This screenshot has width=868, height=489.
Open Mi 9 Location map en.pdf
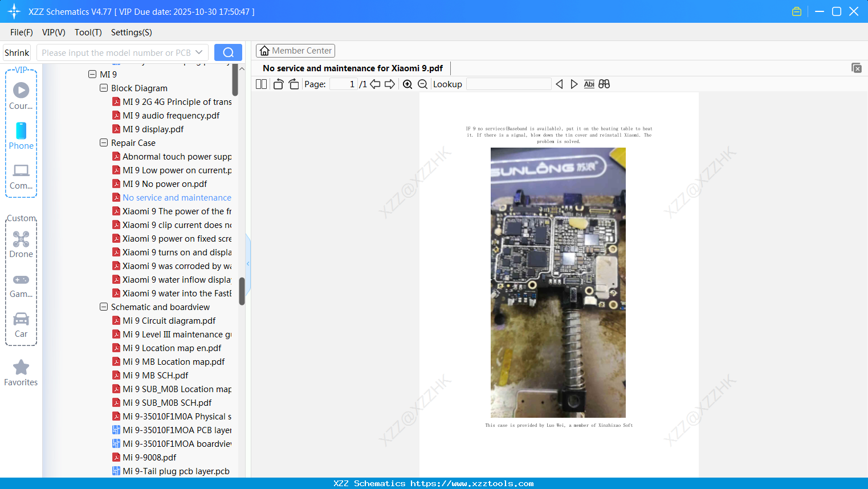point(172,348)
